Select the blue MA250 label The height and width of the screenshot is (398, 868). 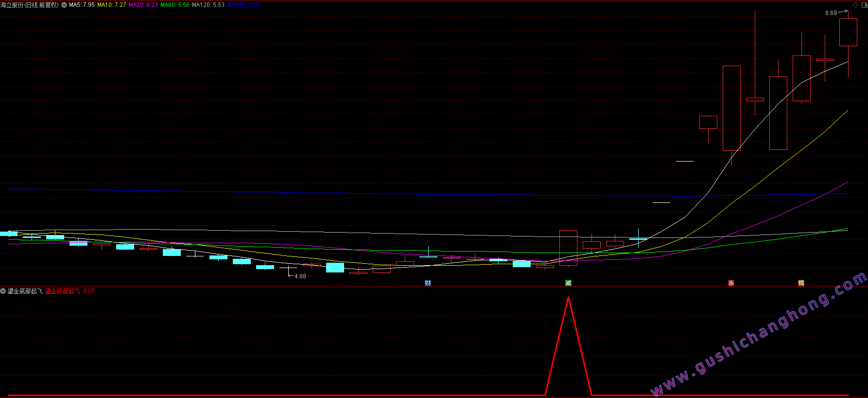pos(243,5)
